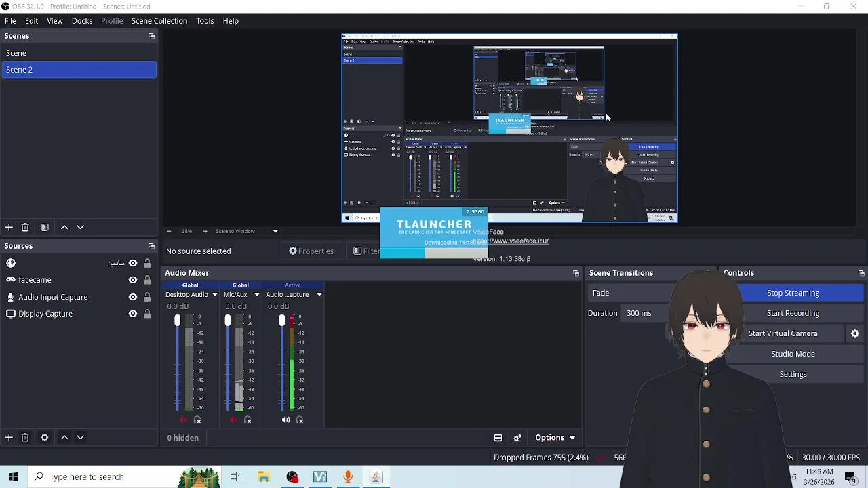Image resolution: width=868 pixels, height=488 pixels.
Task: Open the Fade transition dropdown
Action: pos(628,293)
